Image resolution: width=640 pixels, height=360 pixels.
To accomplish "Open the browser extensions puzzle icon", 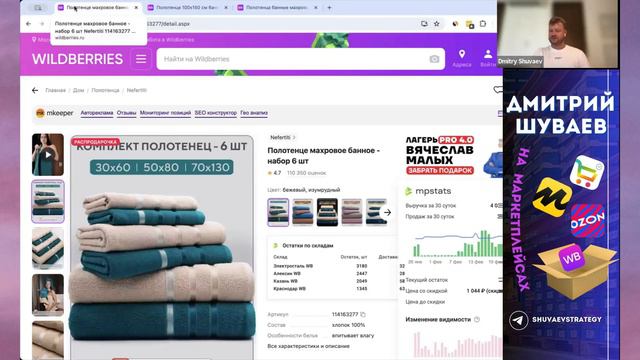I will pyautogui.click(x=483, y=24).
